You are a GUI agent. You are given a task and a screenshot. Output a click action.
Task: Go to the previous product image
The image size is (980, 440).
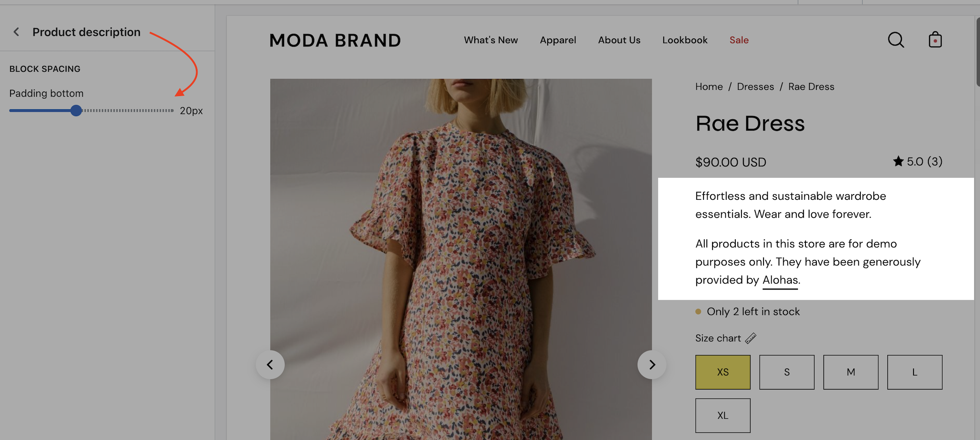tap(270, 365)
